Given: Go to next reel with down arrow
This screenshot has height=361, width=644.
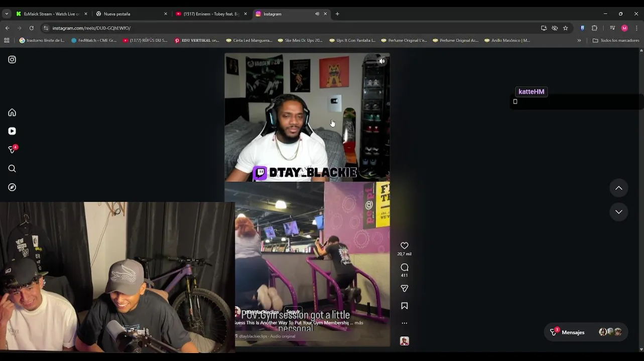Looking at the screenshot, I should [619, 212].
